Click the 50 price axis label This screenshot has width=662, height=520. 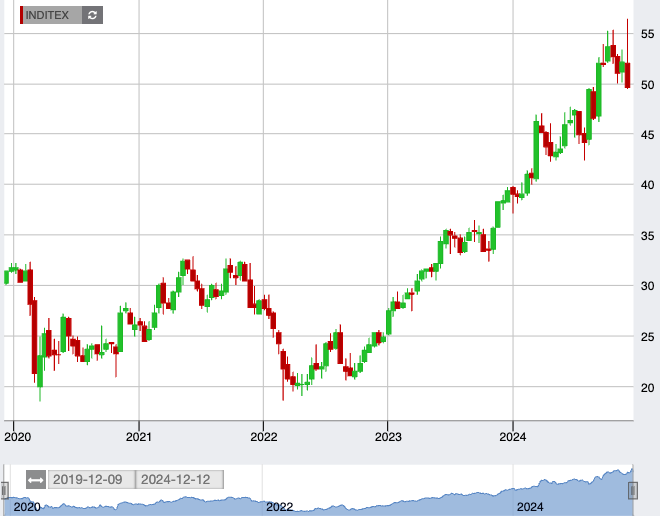click(648, 85)
